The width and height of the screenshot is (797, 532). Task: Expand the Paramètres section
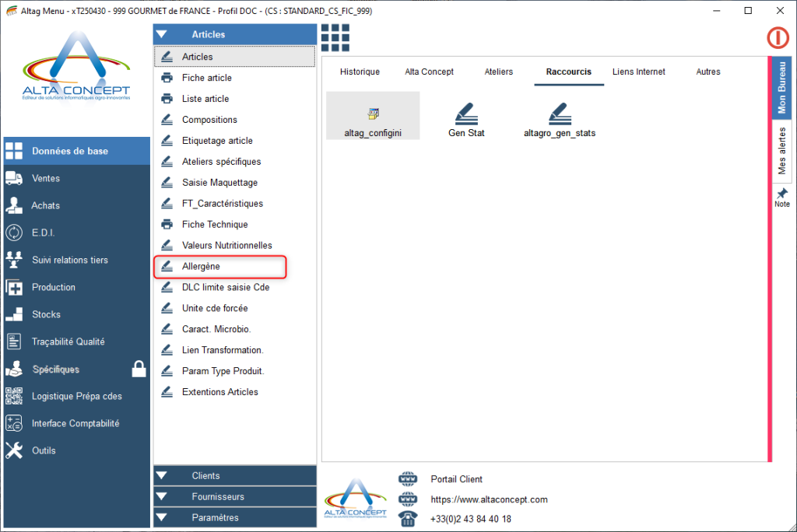pos(234,517)
